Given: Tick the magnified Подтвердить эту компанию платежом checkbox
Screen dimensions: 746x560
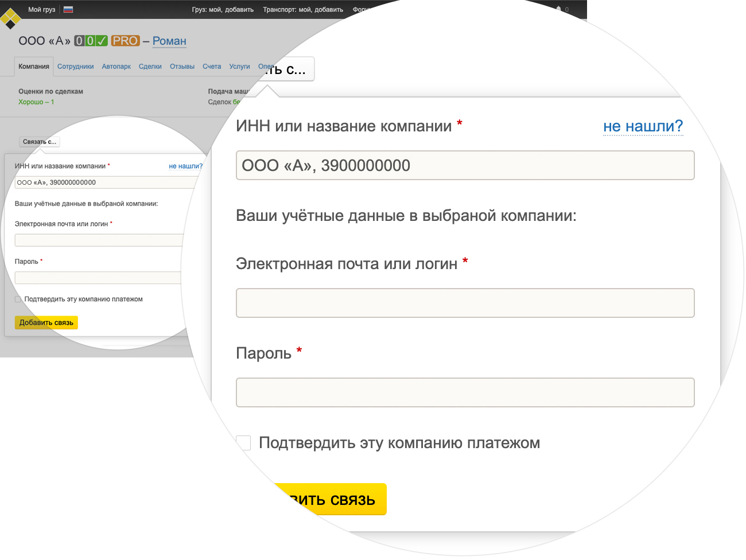Looking at the screenshot, I should point(243,443).
